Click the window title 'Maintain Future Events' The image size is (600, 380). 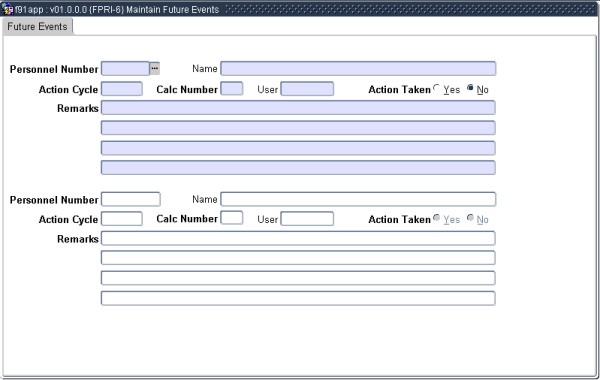click(173, 9)
